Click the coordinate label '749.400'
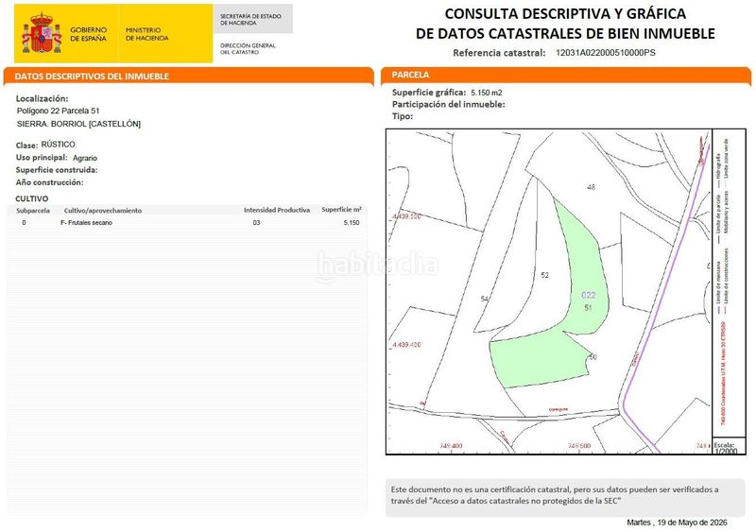Viewport: 756px width, 532px height. 451,446
